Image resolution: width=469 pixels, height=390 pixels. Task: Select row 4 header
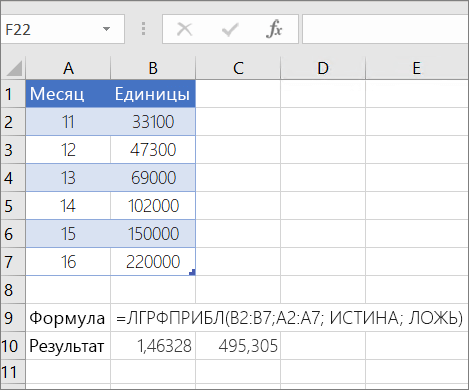pos(13,177)
